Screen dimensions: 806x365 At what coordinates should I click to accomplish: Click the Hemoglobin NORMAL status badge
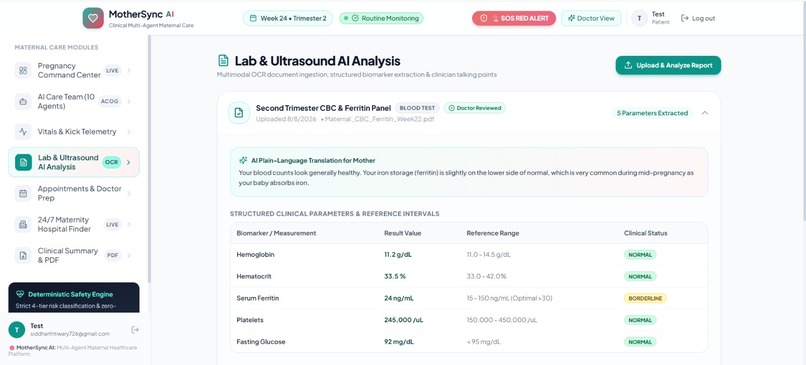640,254
